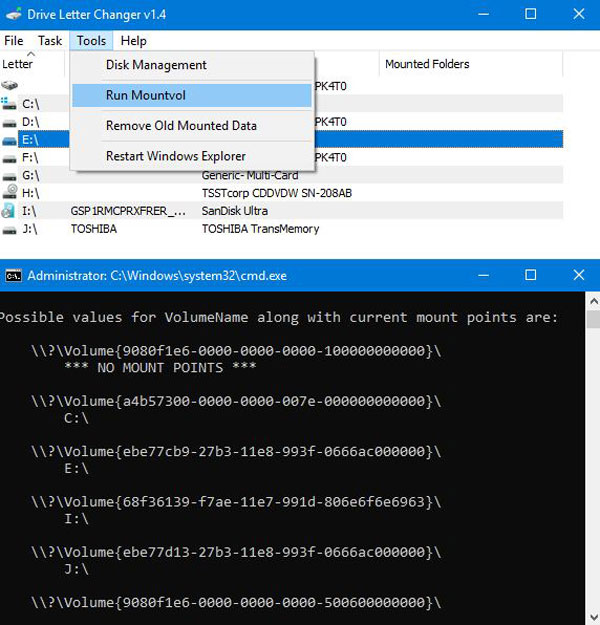The height and width of the screenshot is (625, 600).
Task: Click the Mounted Folders column header
Action: click(x=427, y=64)
